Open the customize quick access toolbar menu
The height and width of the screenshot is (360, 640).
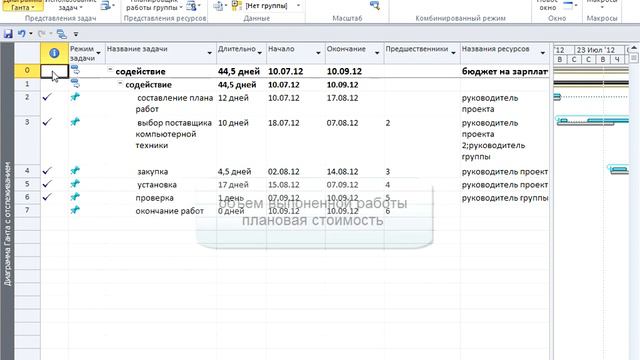pos(76,35)
